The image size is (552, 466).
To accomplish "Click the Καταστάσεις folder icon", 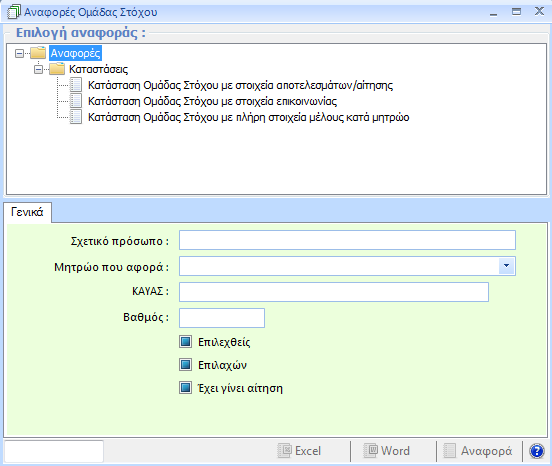I will (57, 69).
